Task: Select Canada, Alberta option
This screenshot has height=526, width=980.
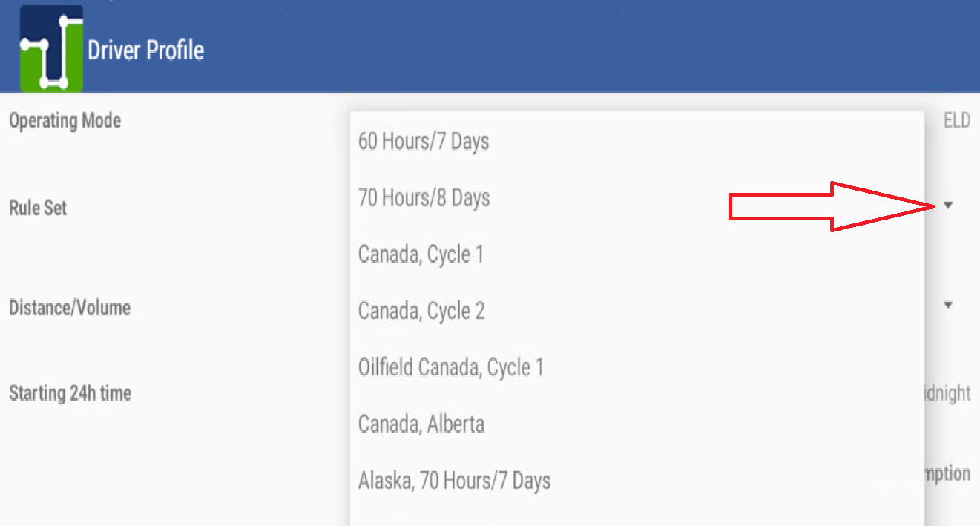Action: pyautogui.click(x=421, y=424)
